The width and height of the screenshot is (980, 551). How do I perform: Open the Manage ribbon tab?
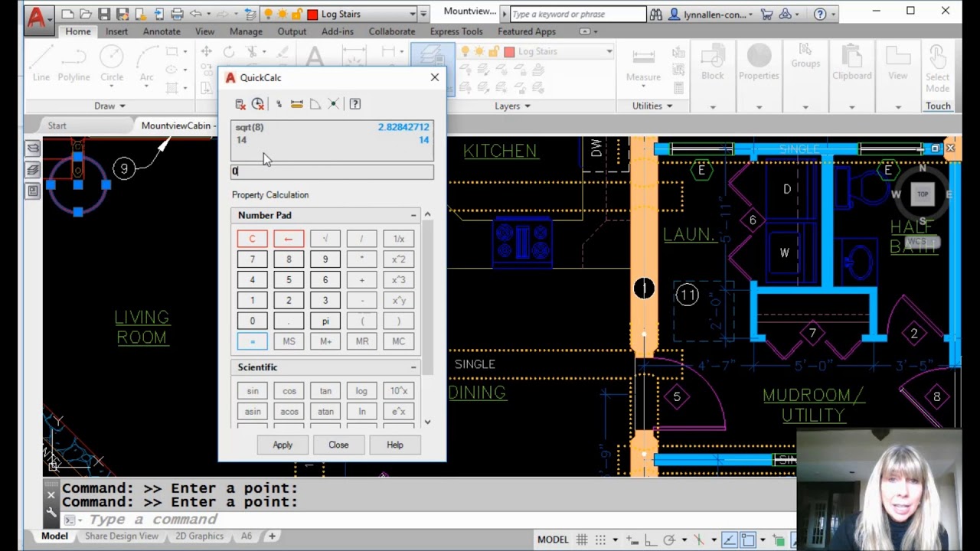point(246,31)
